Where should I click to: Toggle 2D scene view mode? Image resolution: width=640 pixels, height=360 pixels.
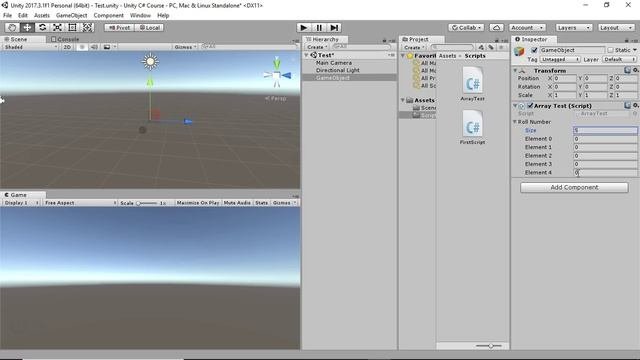[x=67, y=47]
